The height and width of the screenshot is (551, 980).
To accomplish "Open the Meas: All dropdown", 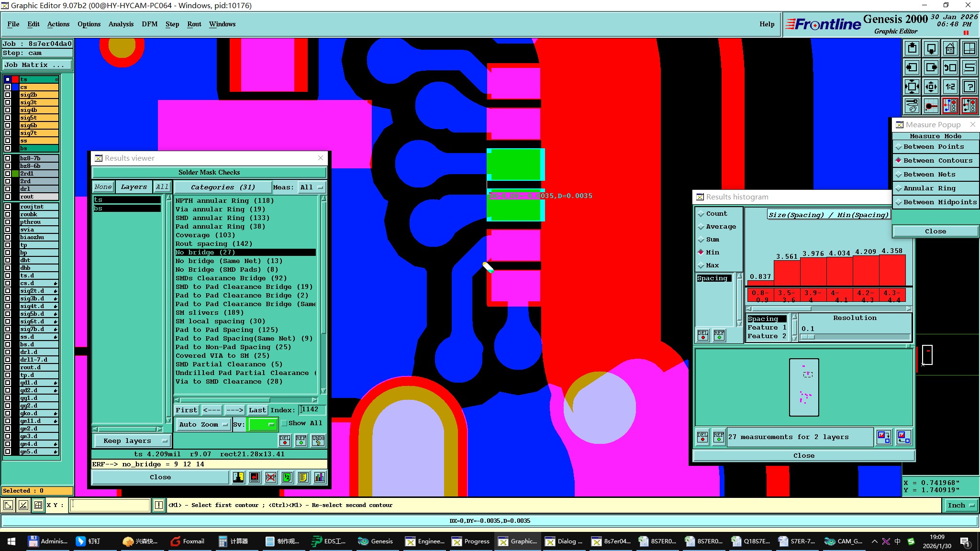I will click(311, 187).
